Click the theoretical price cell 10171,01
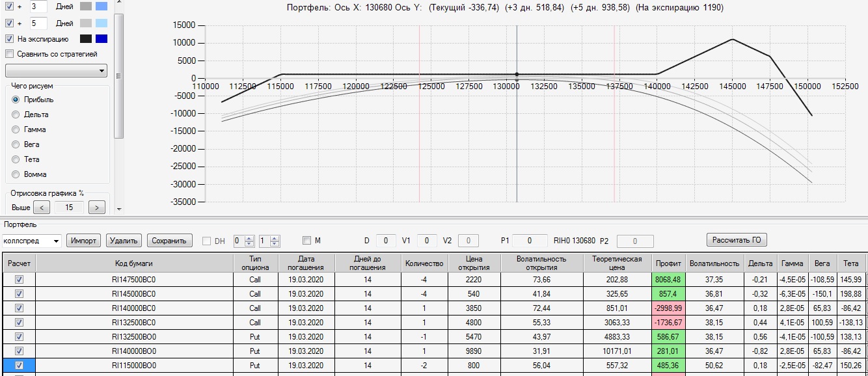 (x=617, y=351)
